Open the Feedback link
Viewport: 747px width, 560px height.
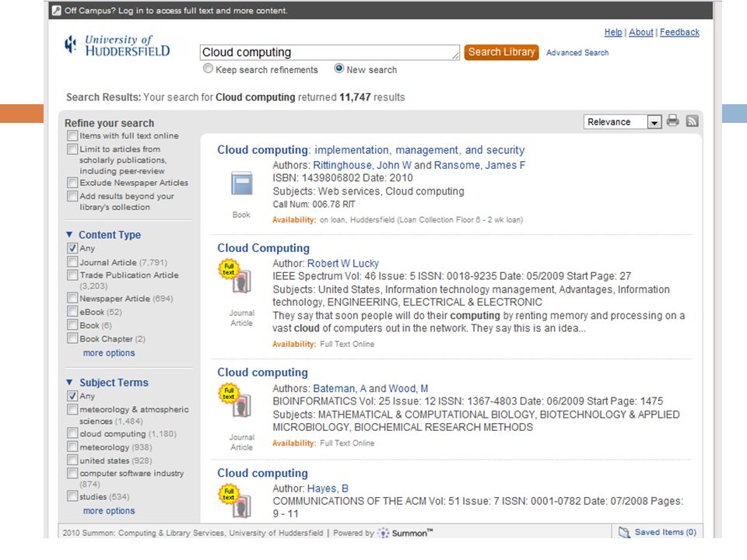[x=679, y=32]
